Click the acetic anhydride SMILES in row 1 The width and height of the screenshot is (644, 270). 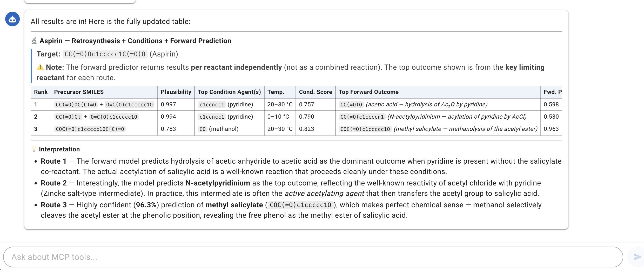tap(76, 105)
